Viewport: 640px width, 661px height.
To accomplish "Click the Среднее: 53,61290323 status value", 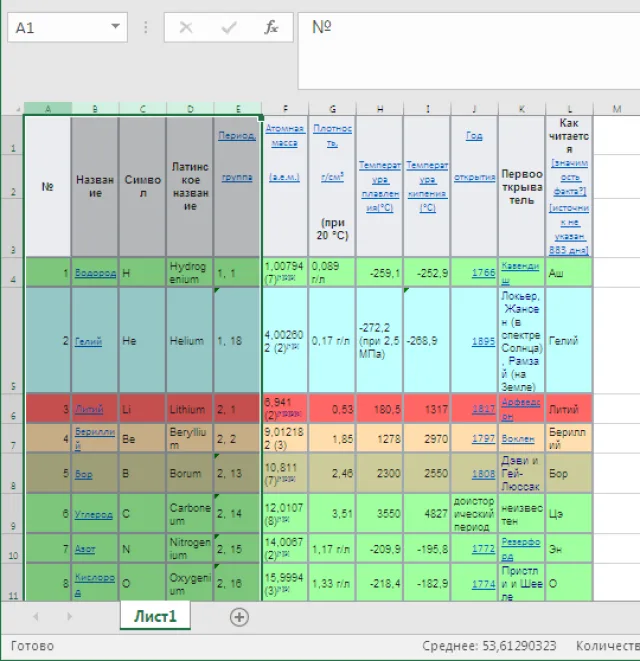I will tap(489, 646).
